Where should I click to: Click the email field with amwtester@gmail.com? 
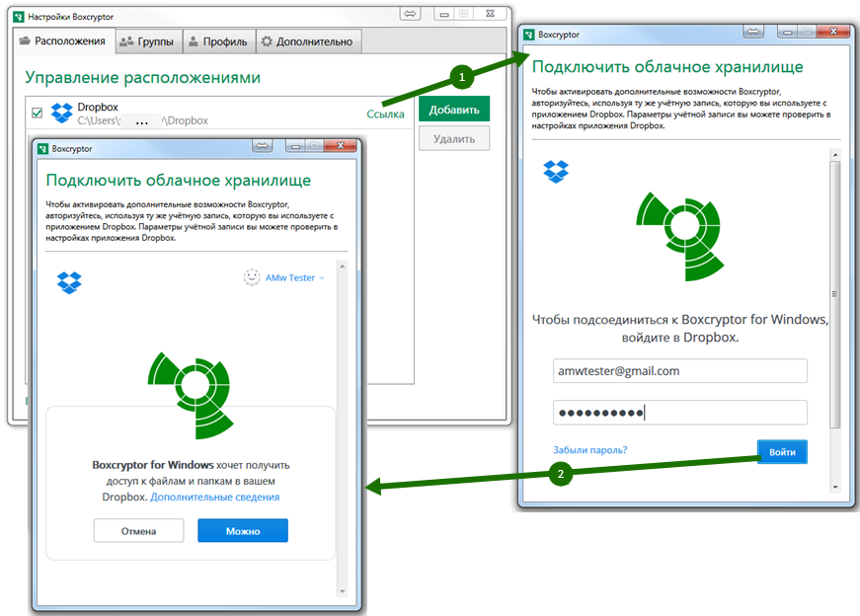click(x=679, y=371)
